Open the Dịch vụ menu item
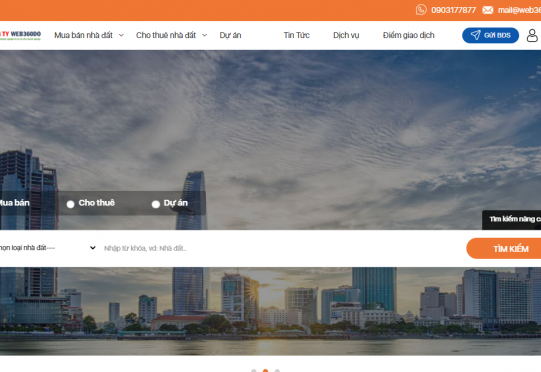Screen dimensions: 541x372 346,35
